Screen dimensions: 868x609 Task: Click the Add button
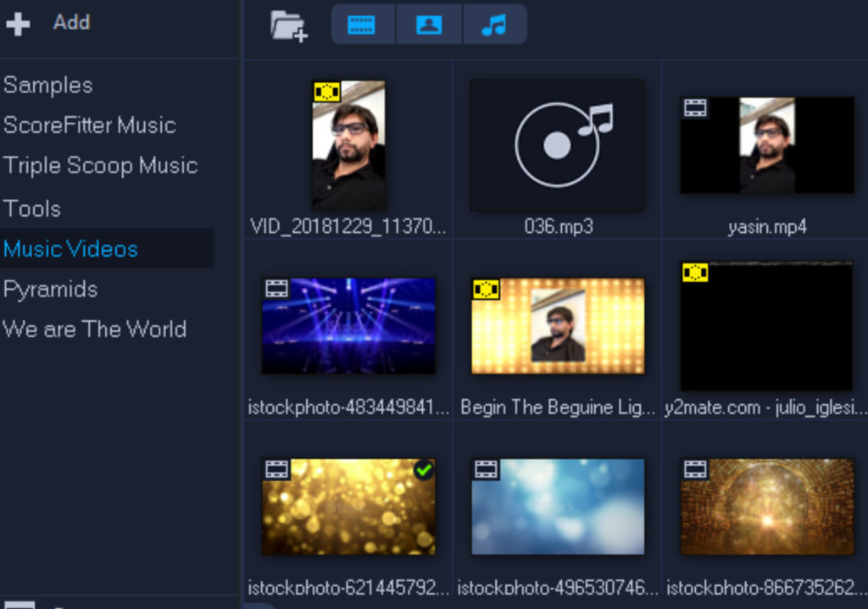point(71,23)
